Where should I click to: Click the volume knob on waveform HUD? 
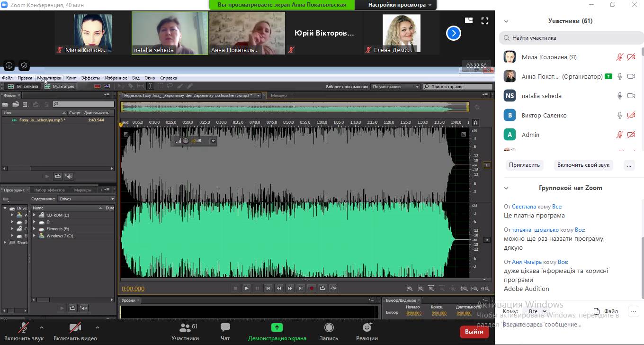pos(186,141)
